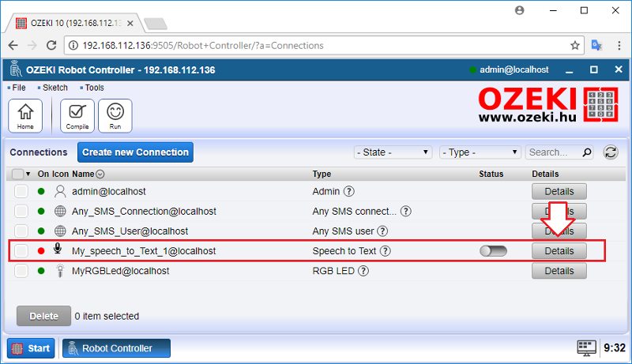632x364 pixels.
Task: Click help icon next to Speech to Text
Action: (386, 251)
